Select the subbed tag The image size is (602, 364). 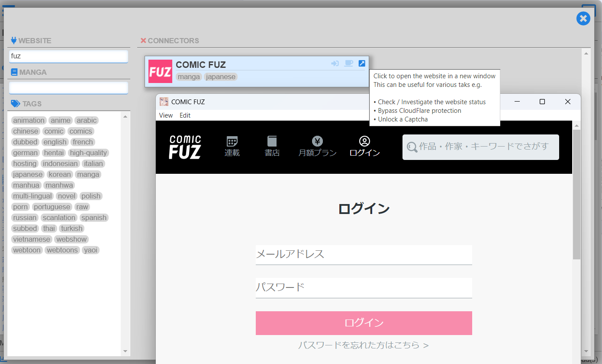coord(25,228)
